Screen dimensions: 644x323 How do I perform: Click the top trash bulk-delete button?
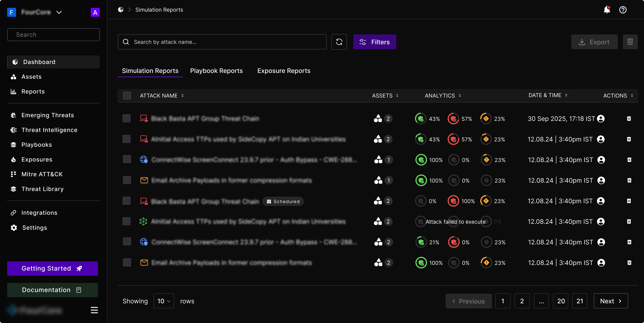pyautogui.click(x=630, y=42)
